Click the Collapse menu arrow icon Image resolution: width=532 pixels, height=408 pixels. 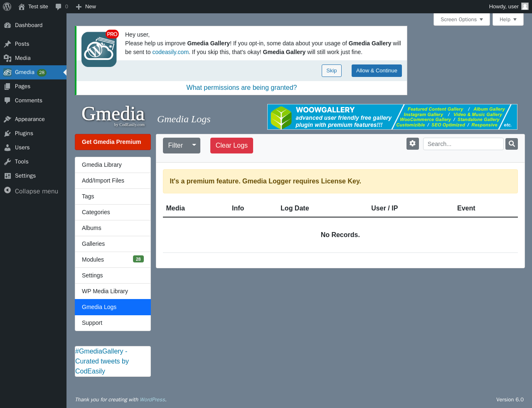coord(7,190)
